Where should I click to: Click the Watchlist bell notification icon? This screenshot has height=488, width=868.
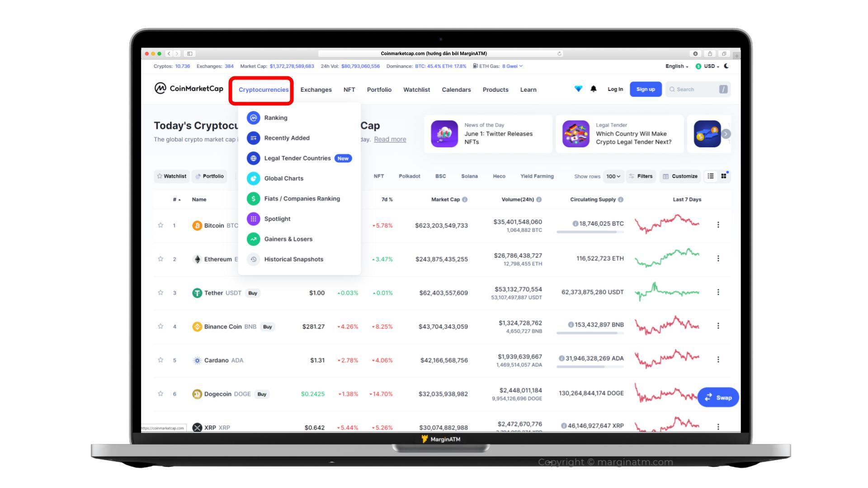pyautogui.click(x=594, y=89)
